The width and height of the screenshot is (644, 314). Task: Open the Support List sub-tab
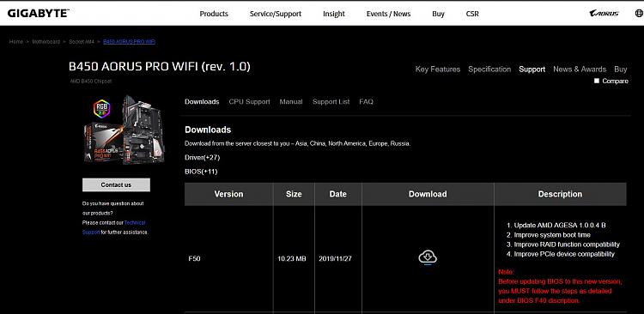click(x=331, y=102)
